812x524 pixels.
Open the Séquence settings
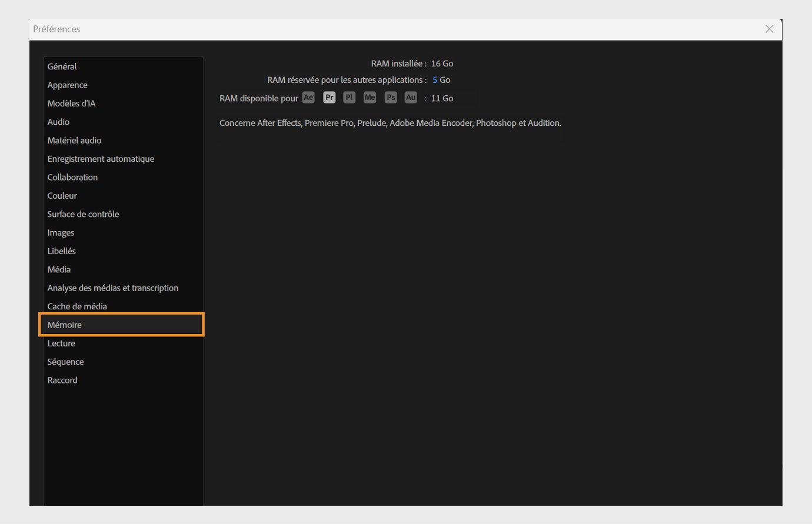click(x=65, y=361)
